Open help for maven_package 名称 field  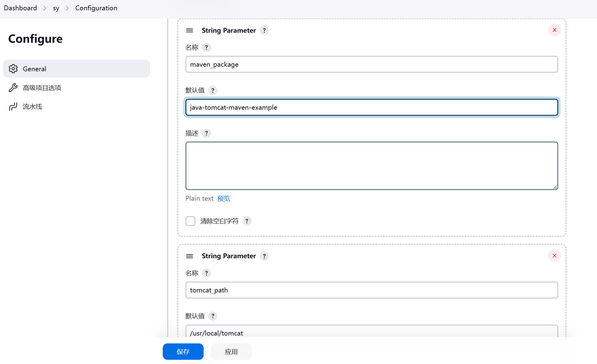coord(206,48)
